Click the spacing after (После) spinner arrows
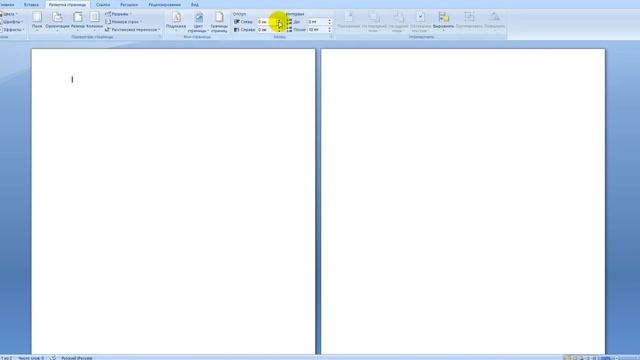 point(330,29)
